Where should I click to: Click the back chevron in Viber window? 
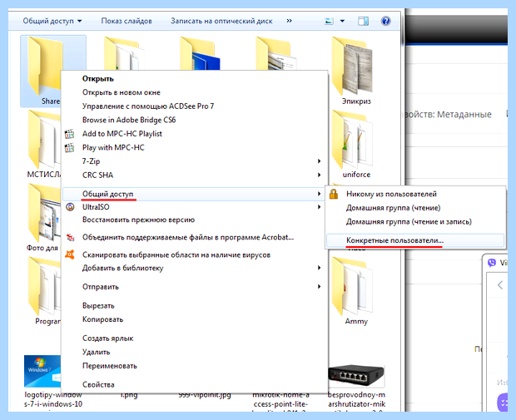coord(500,284)
